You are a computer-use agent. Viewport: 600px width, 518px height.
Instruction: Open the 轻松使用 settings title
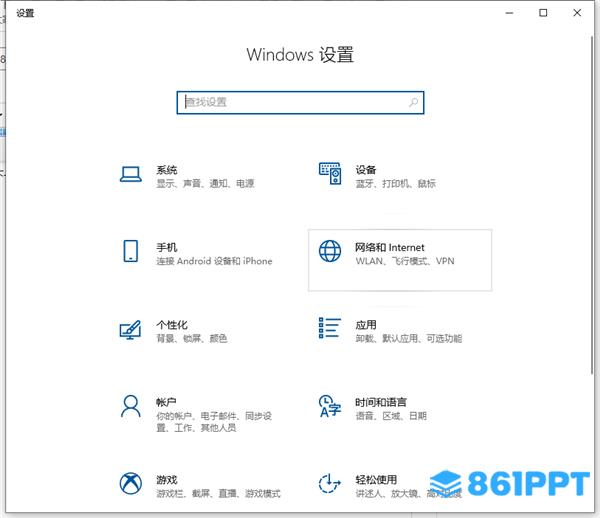pyautogui.click(x=376, y=480)
